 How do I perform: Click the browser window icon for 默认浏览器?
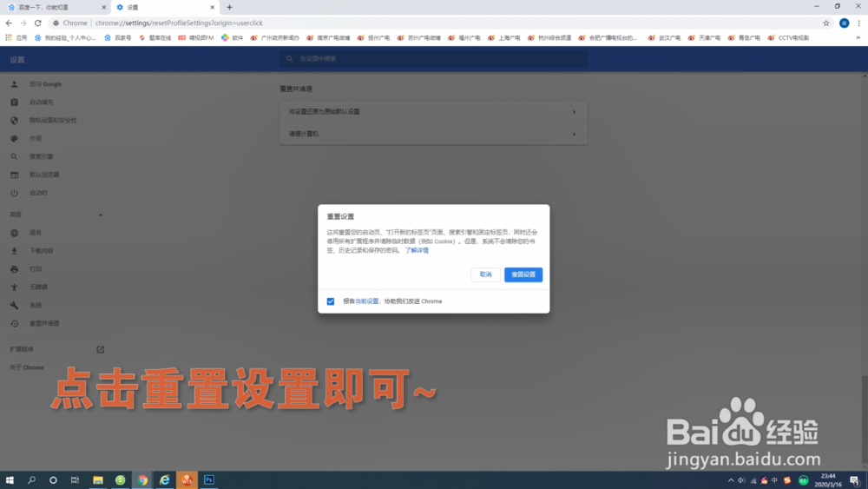(15, 175)
